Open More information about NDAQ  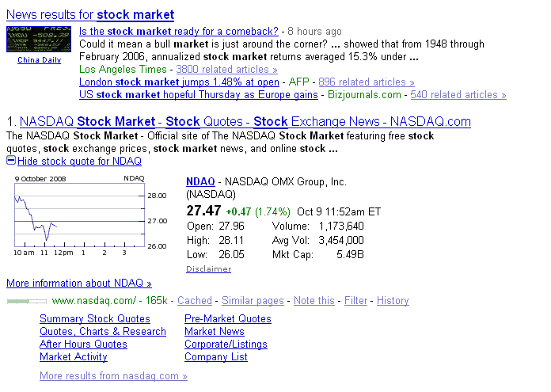78,283
